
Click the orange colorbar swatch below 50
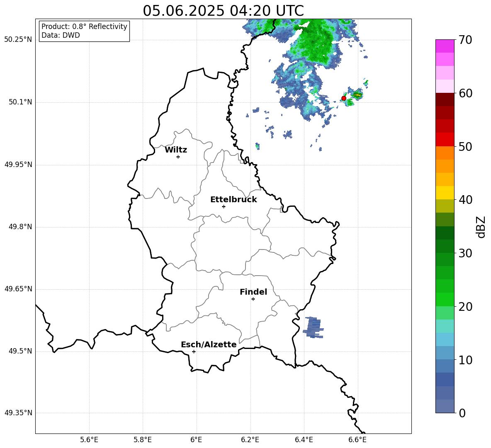pyautogui.click(x=445, y=153)
